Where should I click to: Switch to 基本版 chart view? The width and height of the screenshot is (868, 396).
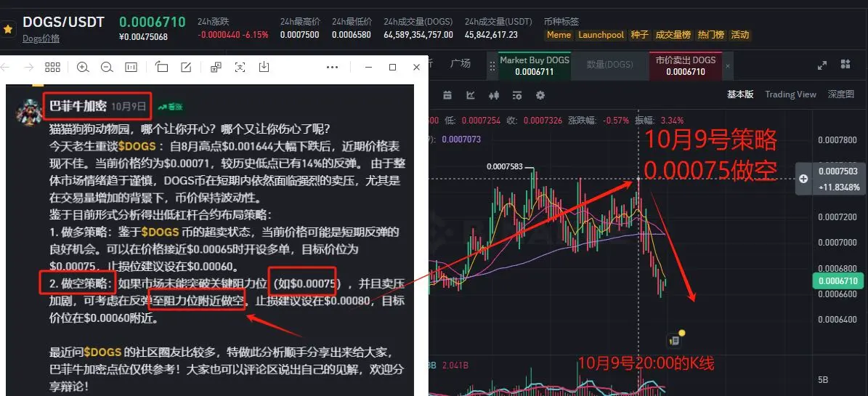pos(740,94)
